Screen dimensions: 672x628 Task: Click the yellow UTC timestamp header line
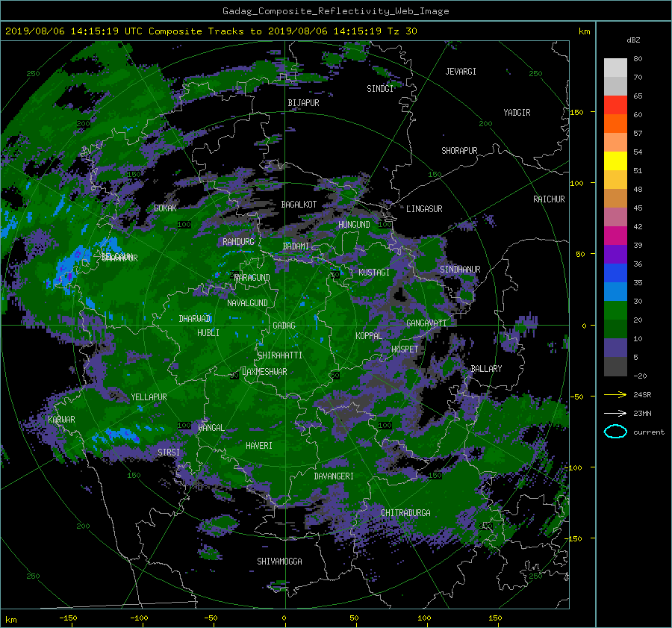[x=211, y=31]
